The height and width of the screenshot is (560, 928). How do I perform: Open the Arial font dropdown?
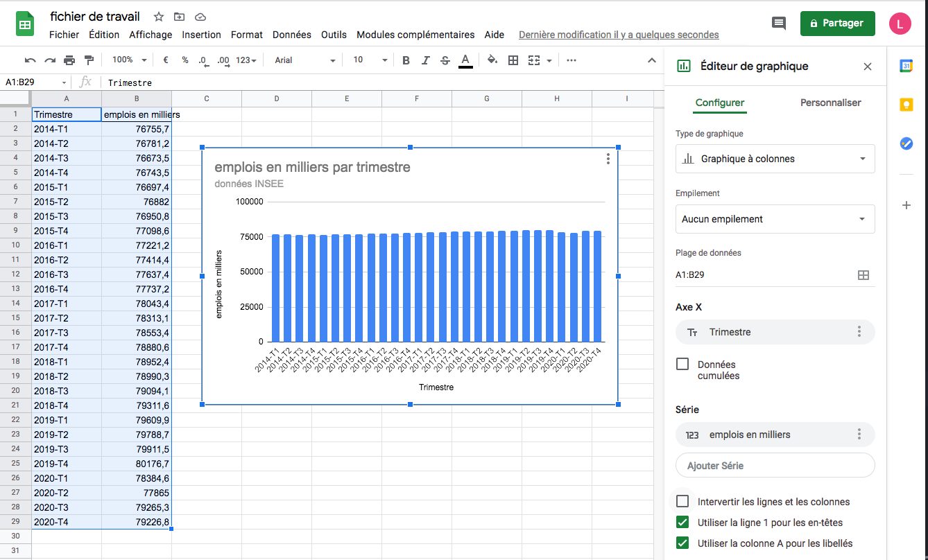coord(304,60)
